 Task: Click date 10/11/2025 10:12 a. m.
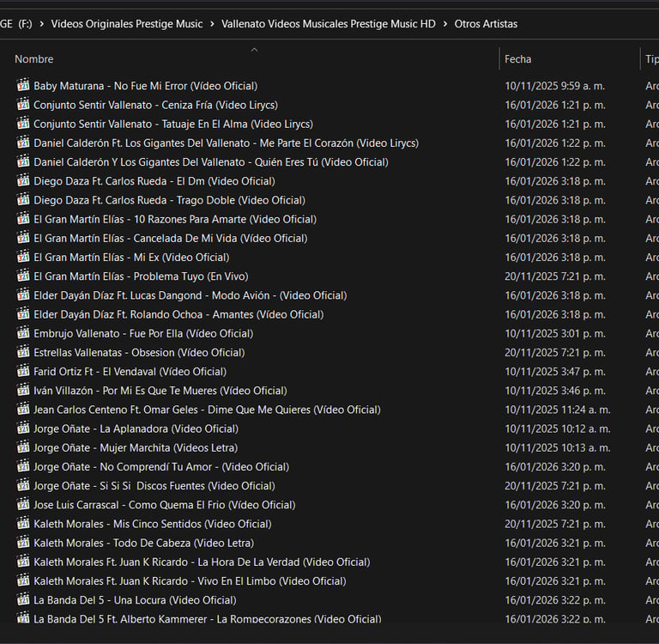point(558,428)
